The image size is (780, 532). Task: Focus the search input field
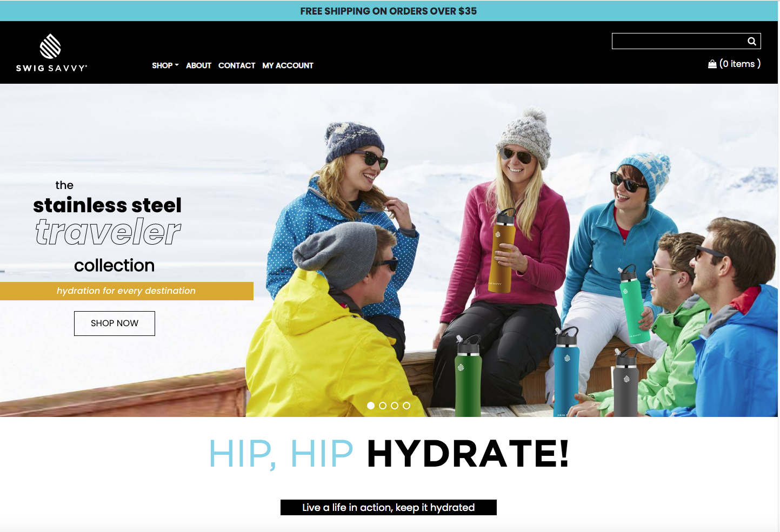tap(679, 41)
